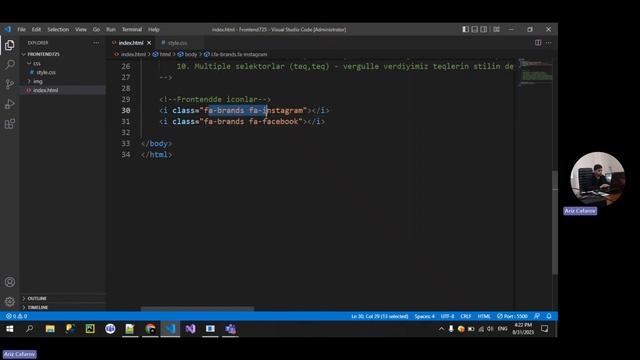Click the editor horizontal scrollbar thumb

coord(197,309)
